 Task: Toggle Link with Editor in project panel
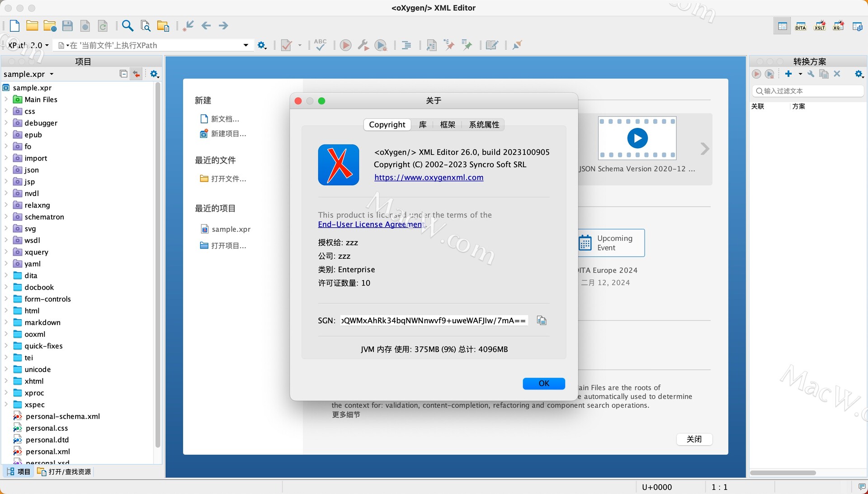click(136, 74)
